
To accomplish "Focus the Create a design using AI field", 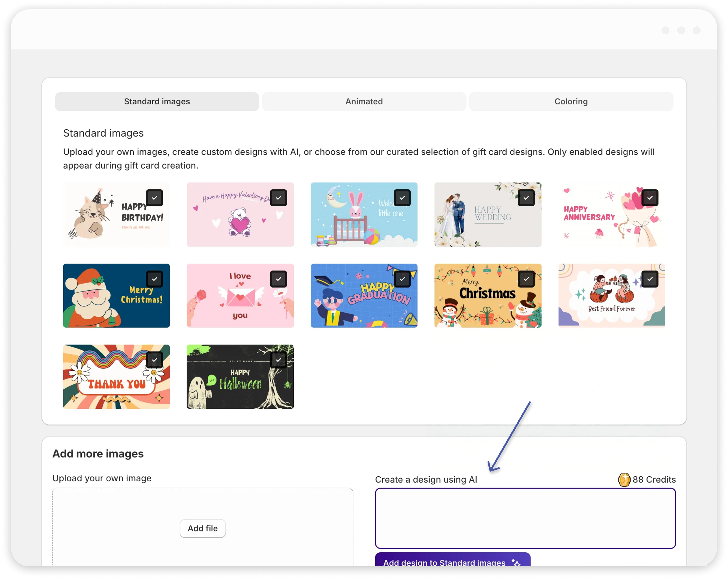I will click(x=525, y=518).
